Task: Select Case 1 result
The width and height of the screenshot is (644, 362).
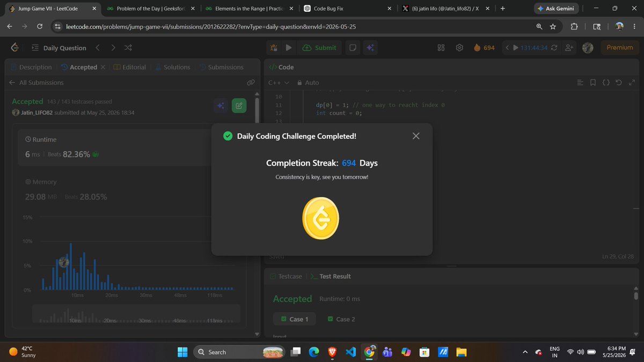Action: (x=294, y=319)
